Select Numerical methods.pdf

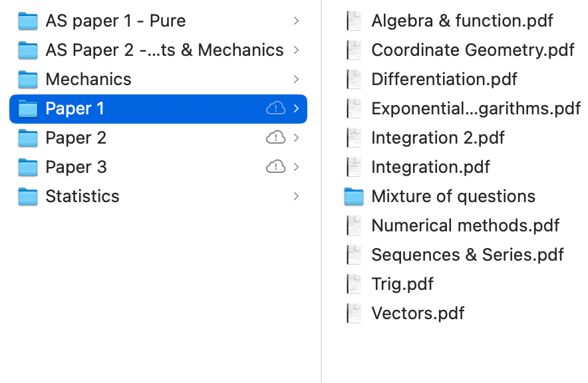[x=466, y=225]
